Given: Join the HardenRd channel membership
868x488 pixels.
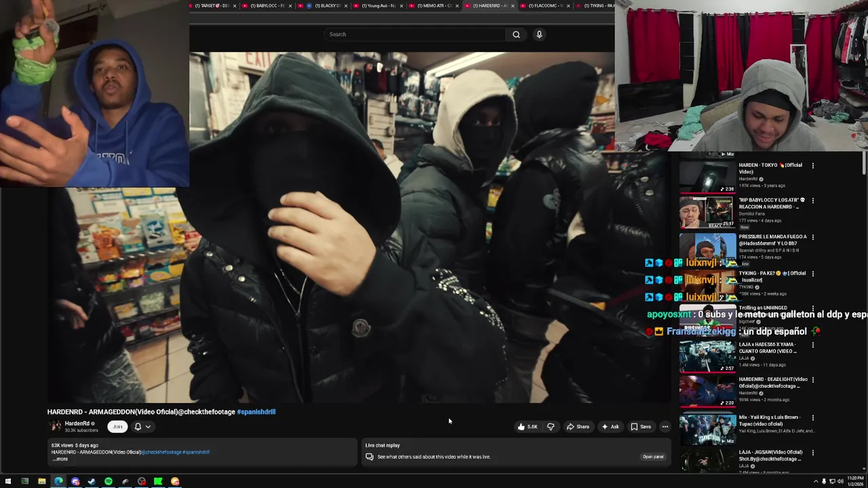Looking at the screenshot, I should [117, 427].
